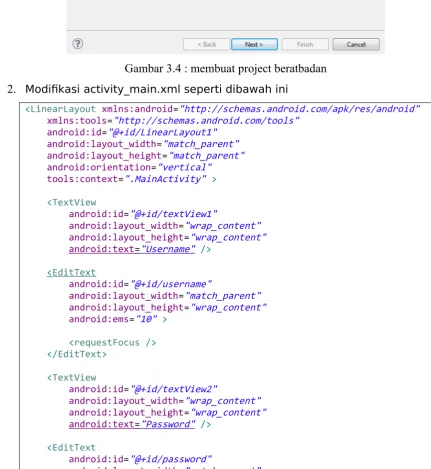
Task: Dismiss the wizard with Cancel
Action: click(356, 44)
